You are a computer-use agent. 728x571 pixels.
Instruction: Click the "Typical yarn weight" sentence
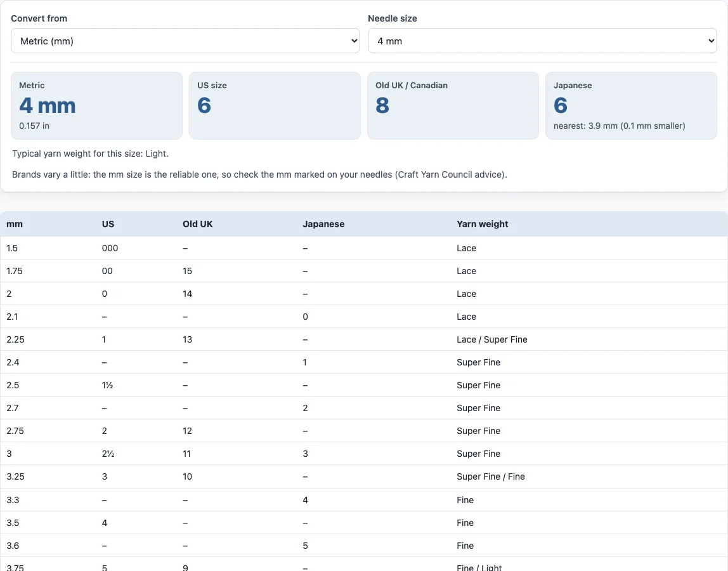pyautogui.click(x=91, y=154)
